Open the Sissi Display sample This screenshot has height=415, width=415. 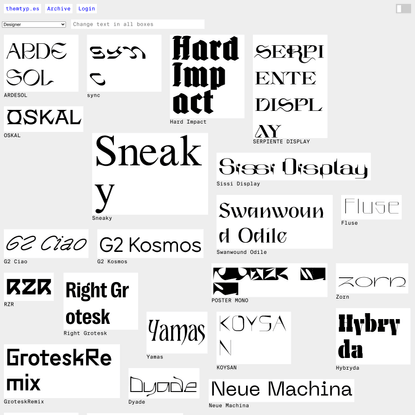pos(293,166)
